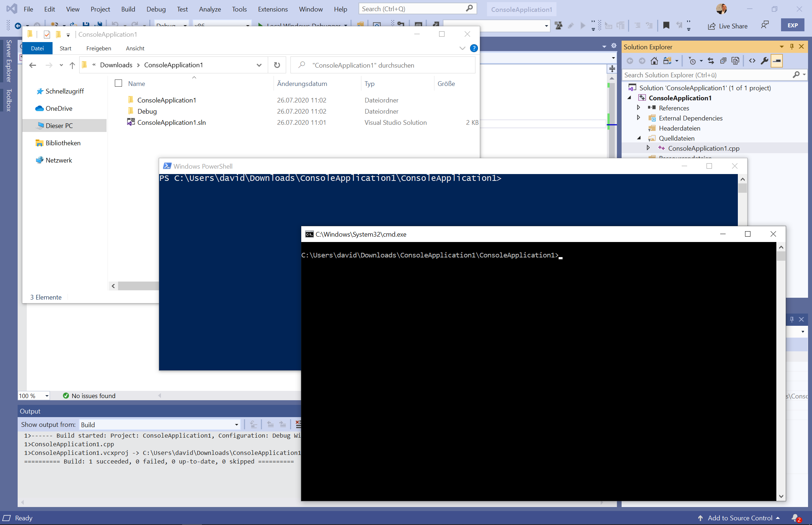
Task: Select ConsoleApplication1.sln file
Action: pyautogui.click(x=171, y=123)
